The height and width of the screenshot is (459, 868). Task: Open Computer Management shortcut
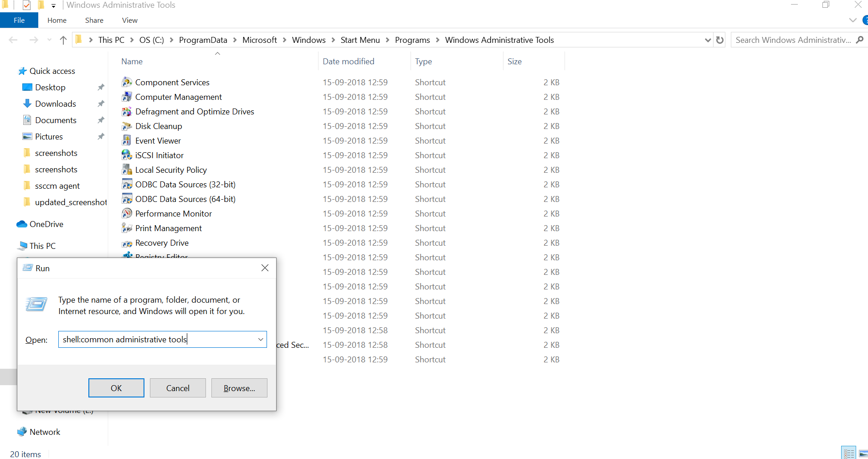coord(178,97)
